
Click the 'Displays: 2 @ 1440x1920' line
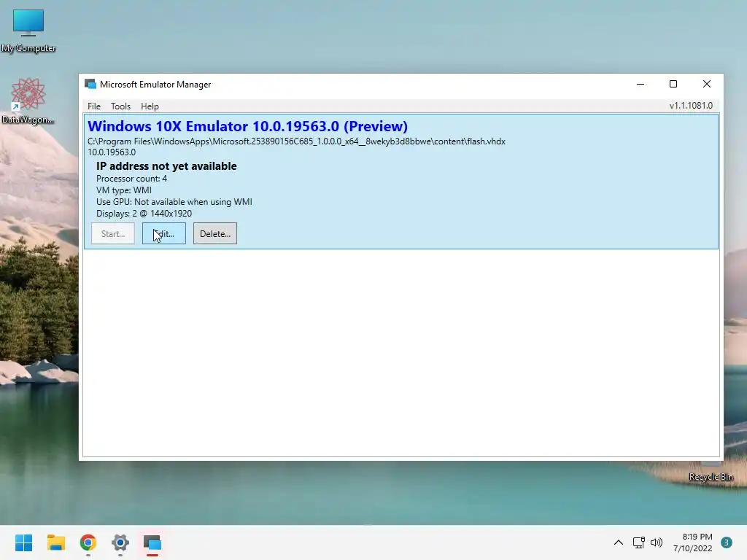tap(144, 214)
